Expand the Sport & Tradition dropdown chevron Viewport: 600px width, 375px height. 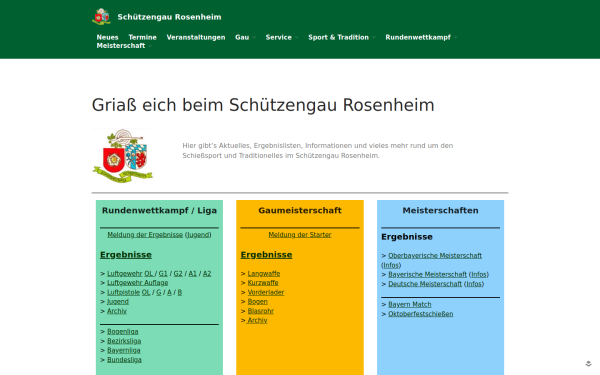tap(374, 38)
